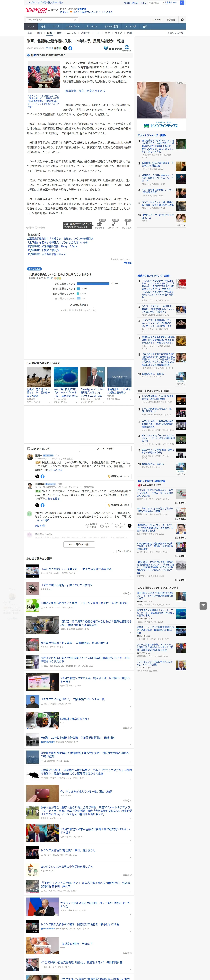
Task: Share 高橋浩祐's comment on Facebook
Action: point(42,505)
